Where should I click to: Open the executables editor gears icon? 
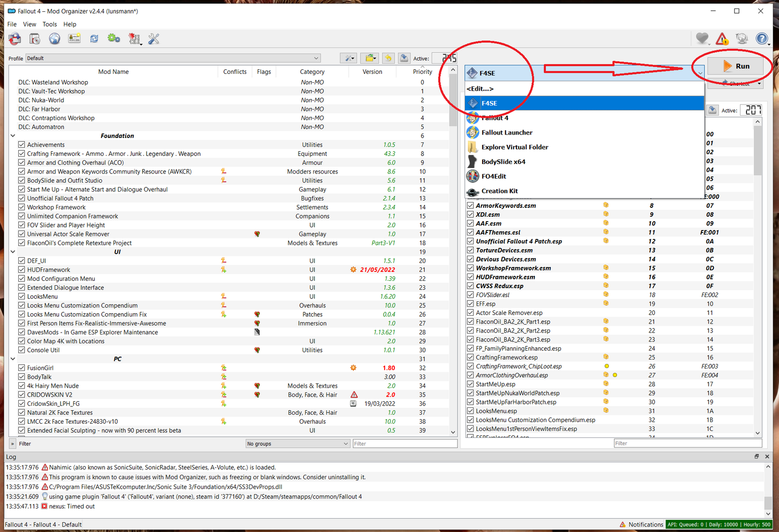114,39
